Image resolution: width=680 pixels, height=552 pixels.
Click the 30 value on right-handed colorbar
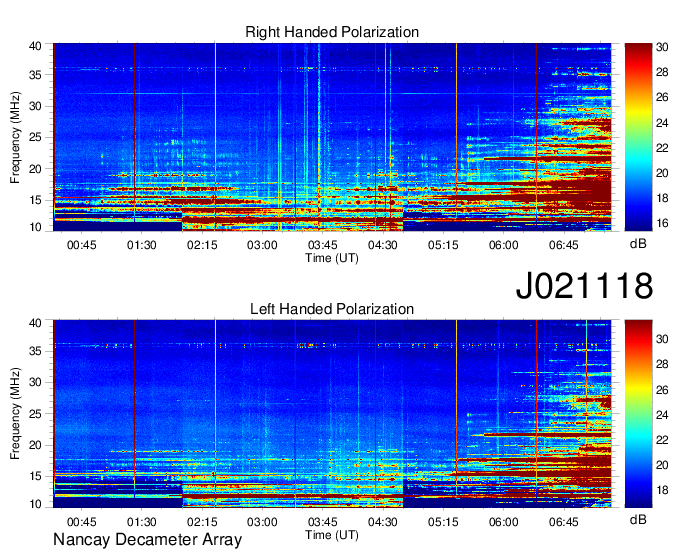point(662,47)
